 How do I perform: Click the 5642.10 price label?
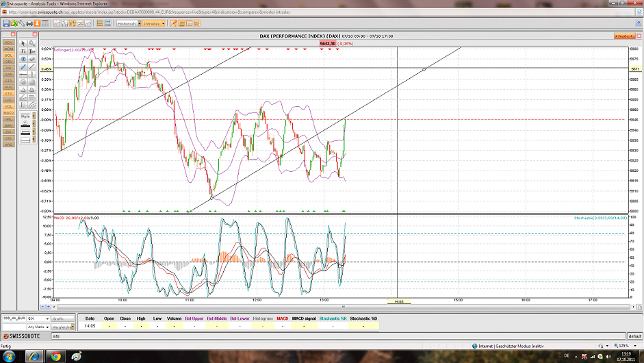pos(328,44)
